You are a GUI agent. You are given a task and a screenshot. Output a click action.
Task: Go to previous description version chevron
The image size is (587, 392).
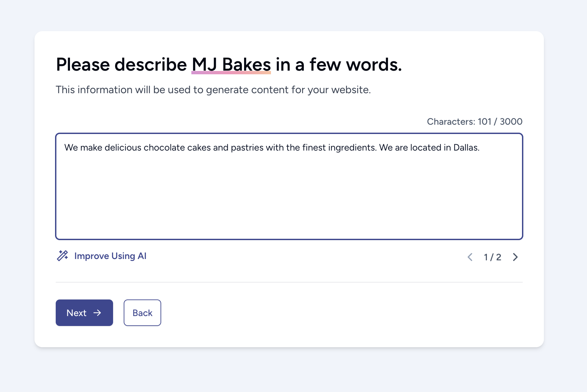pos(470,257)
